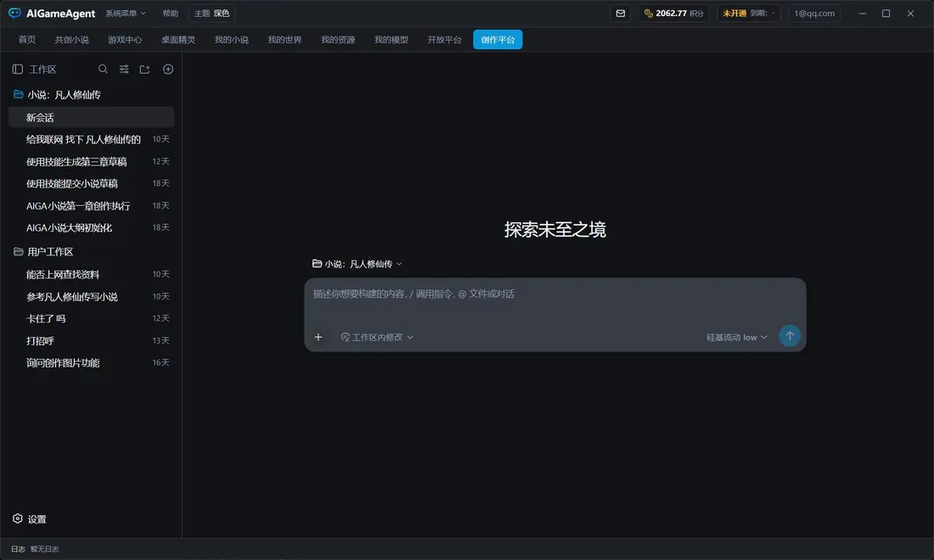Screen dimensions: 934x560
Task: Click the 用户工作区 folder icon
Action: point(19,252)
